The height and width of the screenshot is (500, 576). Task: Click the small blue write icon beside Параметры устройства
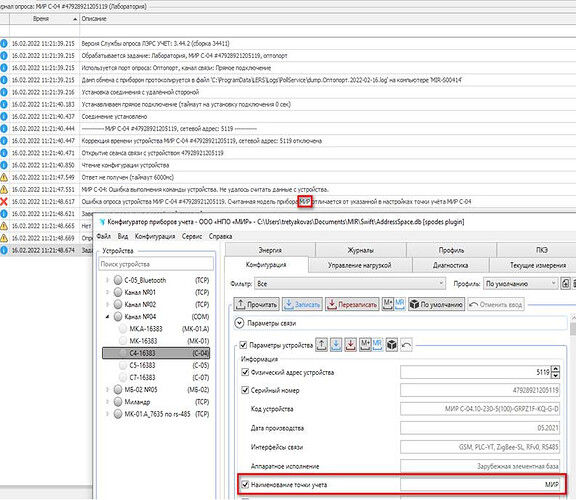tap(336, 345)
